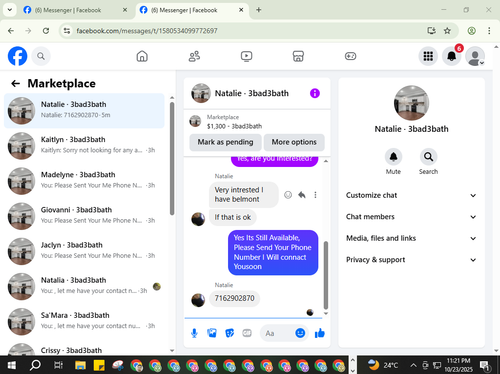Click More options button
This screenshot has width=500, height=374.
tap(294, 142)
